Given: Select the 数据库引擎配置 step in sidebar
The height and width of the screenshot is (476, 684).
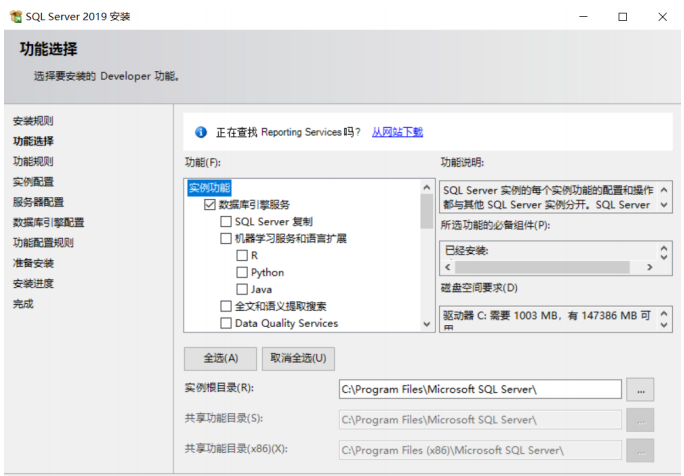Looking at the screenshot, I should click(x=48, y=223).
